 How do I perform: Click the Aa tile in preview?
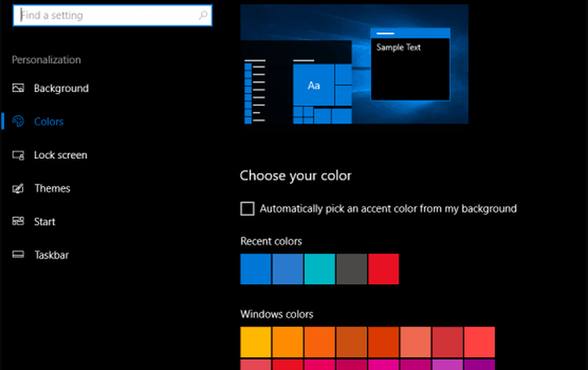(313, 85)
